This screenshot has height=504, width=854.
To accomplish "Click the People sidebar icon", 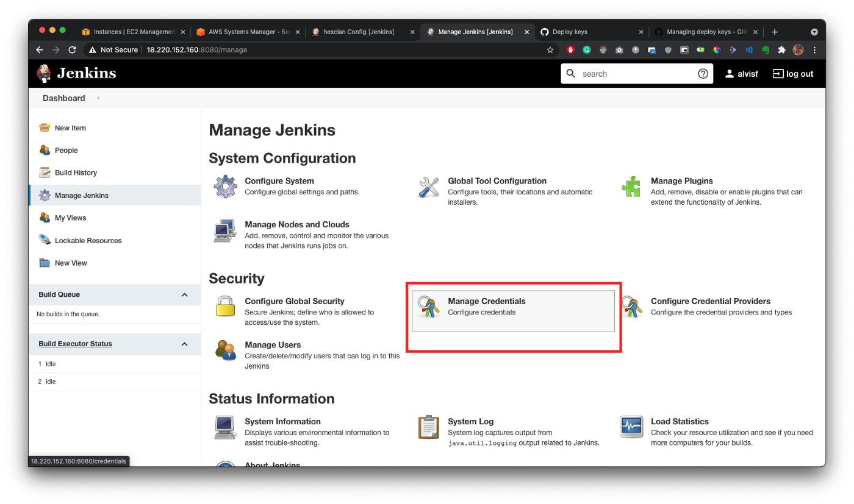I will [45, 150].
